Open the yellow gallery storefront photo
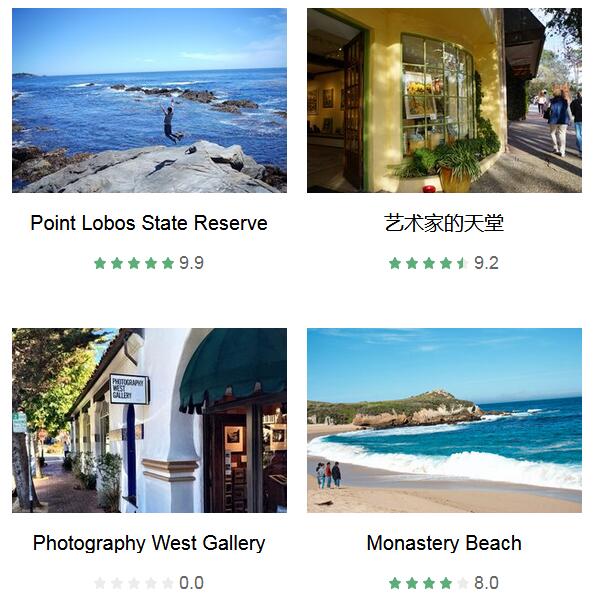The image size is (595, 604). 444,100
